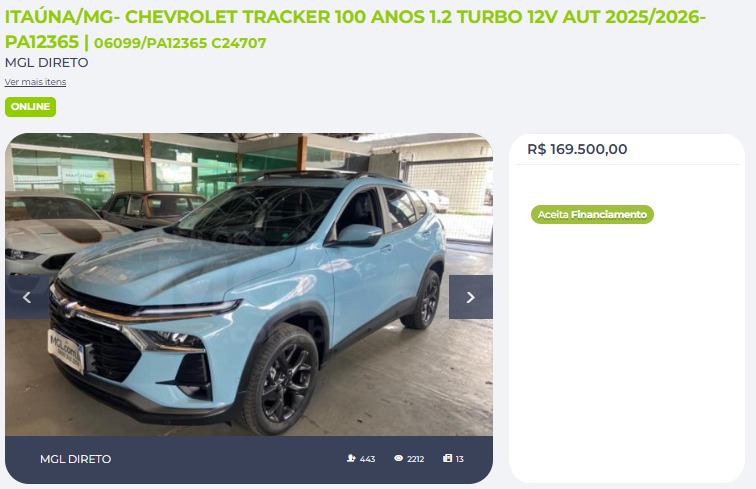Click the green ONLINE status badge

30,107
